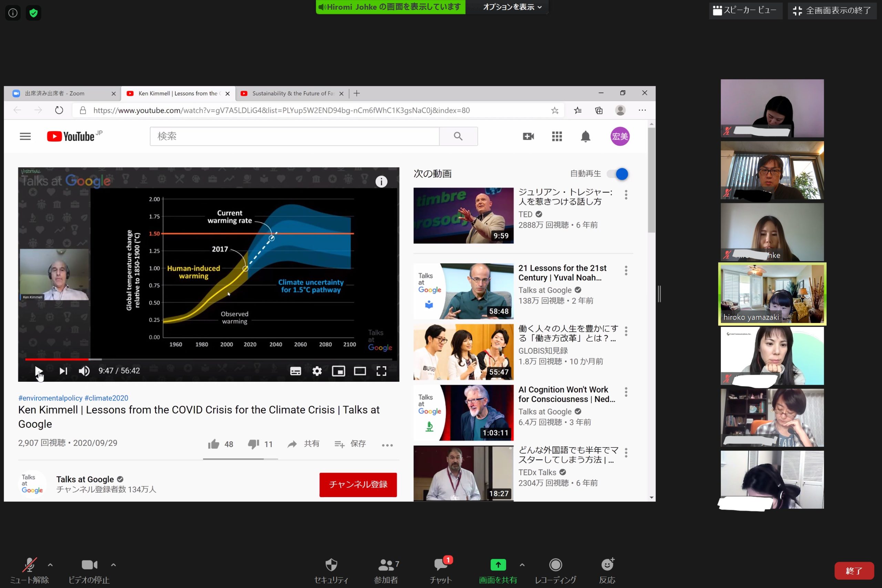Open the YouTube apps grid icon
This screenshot has height=588, width=882.
coord(557,136)
